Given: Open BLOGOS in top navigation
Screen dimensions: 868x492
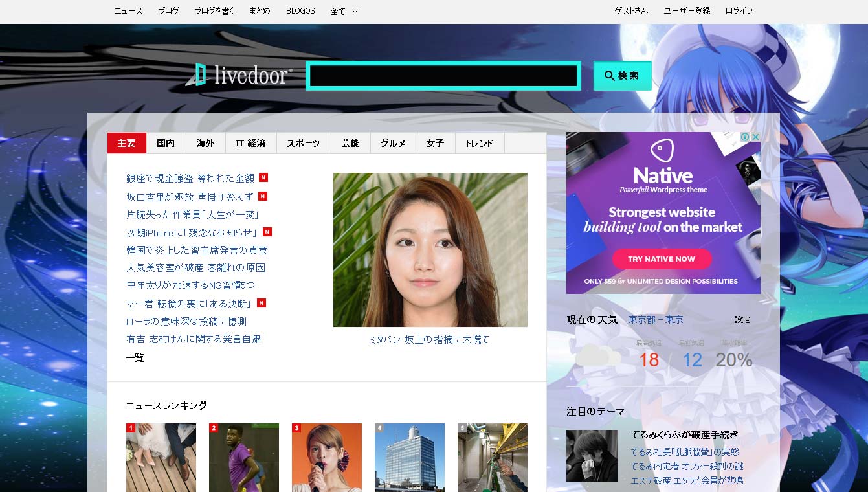Looking at the screenshot, I should coord(300,11).
